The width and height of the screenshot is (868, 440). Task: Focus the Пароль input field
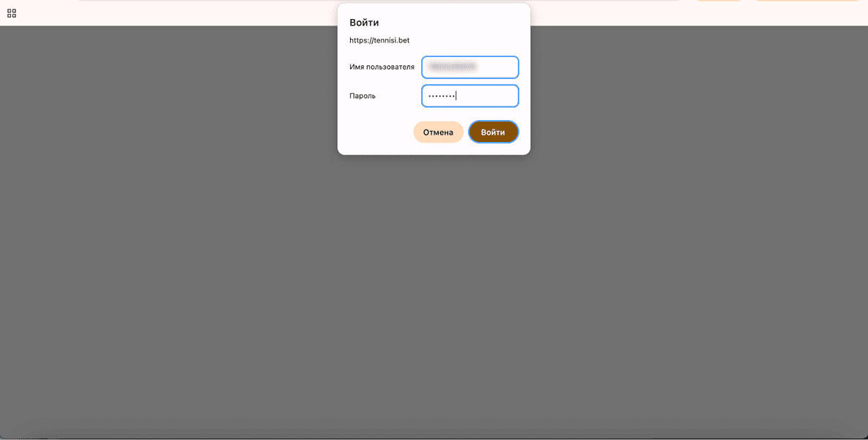(x=470, y=96)
